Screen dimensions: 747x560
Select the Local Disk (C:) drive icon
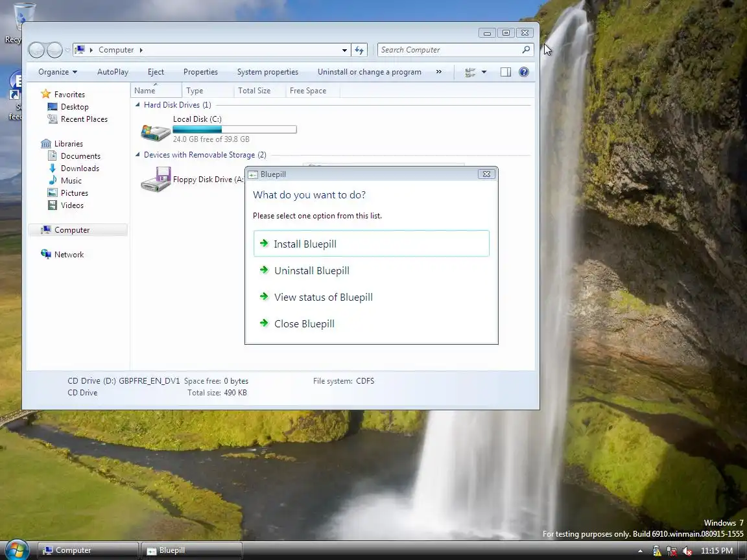[x=156, y=132]
